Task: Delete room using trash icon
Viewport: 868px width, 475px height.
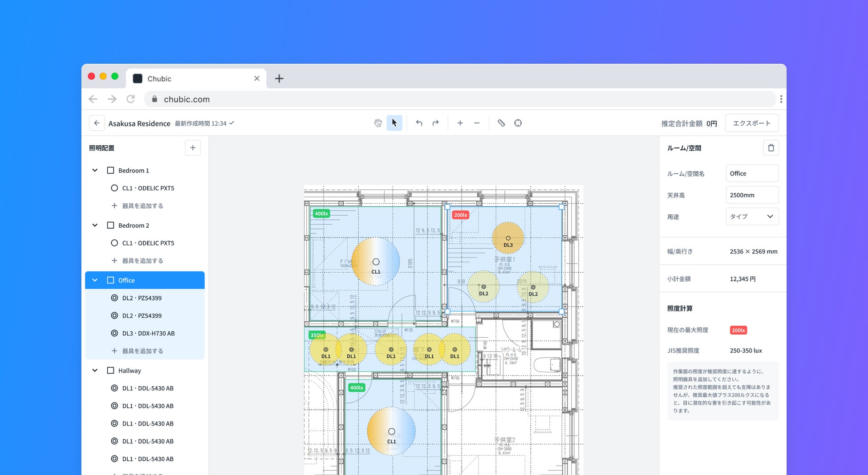Action: (771, 148)
